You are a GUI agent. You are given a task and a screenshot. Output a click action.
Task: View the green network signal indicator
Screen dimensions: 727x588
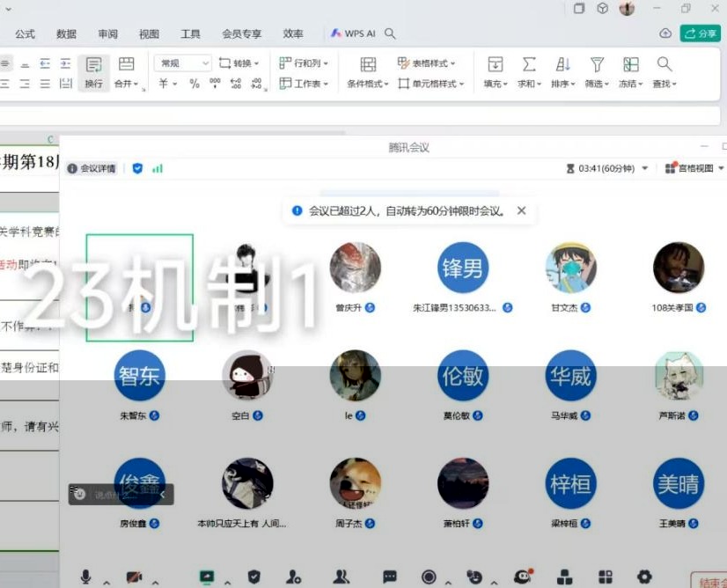coord(158,168)
